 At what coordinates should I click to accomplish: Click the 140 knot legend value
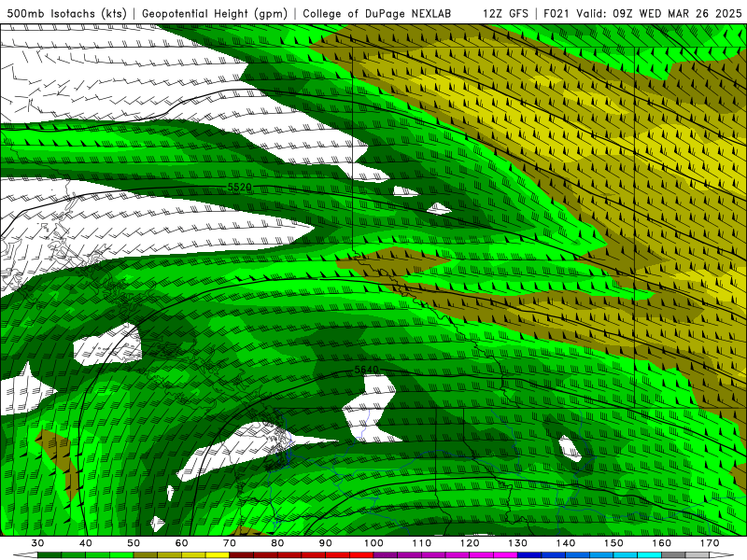tap(566, 543)
